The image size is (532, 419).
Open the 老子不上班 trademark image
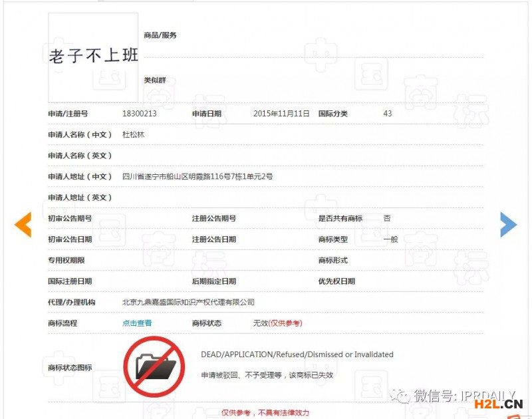93,57
